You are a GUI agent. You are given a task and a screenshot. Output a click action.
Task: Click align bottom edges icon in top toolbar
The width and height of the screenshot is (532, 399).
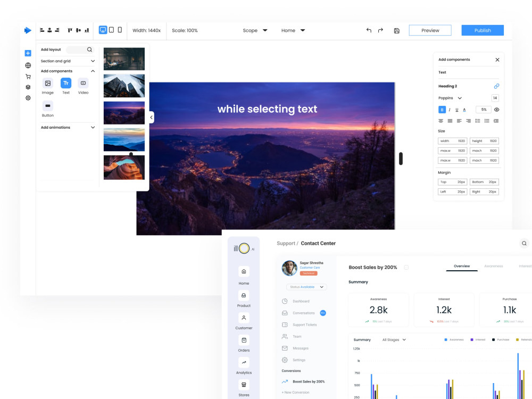click(x=87, y=30)
